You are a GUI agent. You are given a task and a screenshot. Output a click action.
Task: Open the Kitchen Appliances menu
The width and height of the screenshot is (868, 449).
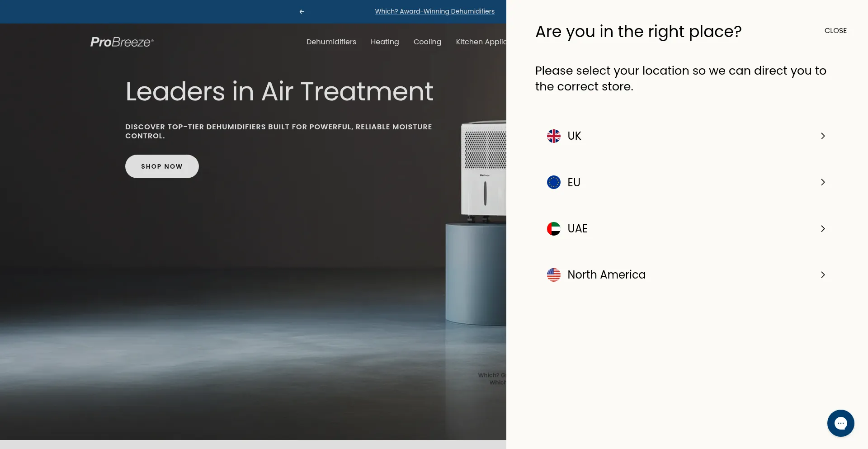(481, 42)
